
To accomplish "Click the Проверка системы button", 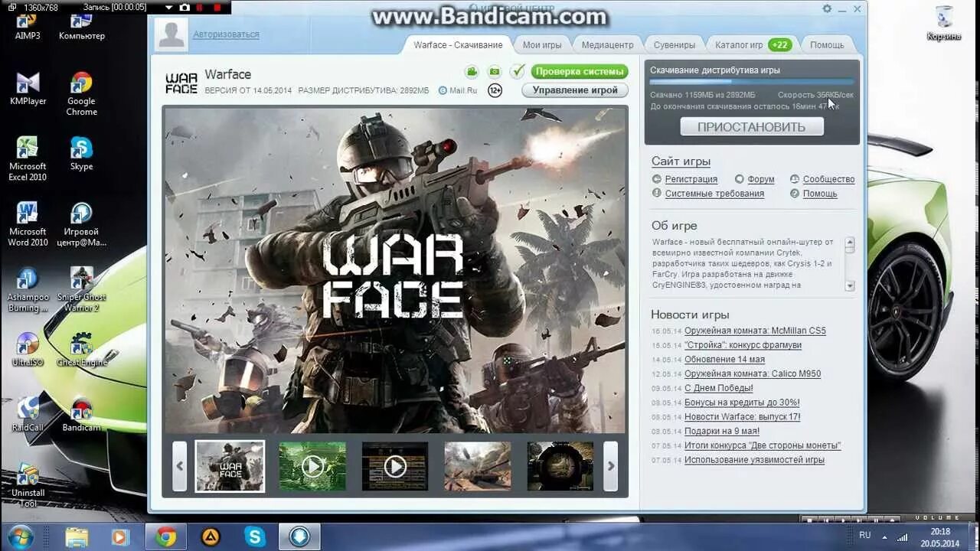I will [580, 71].
